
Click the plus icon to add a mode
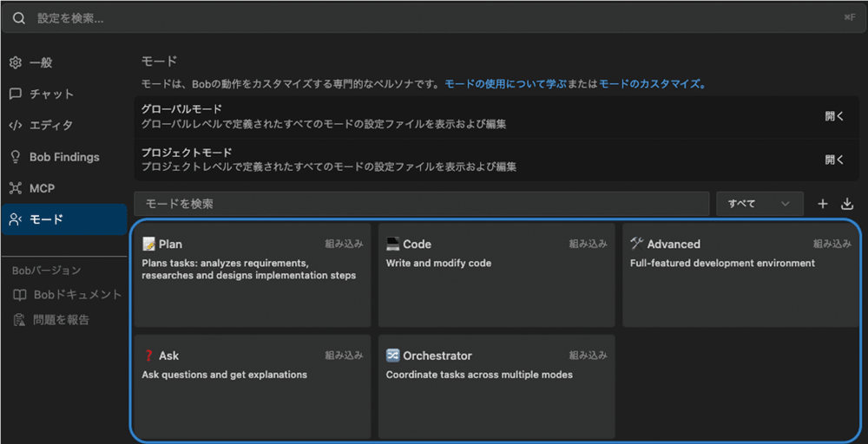pos(823,204)
